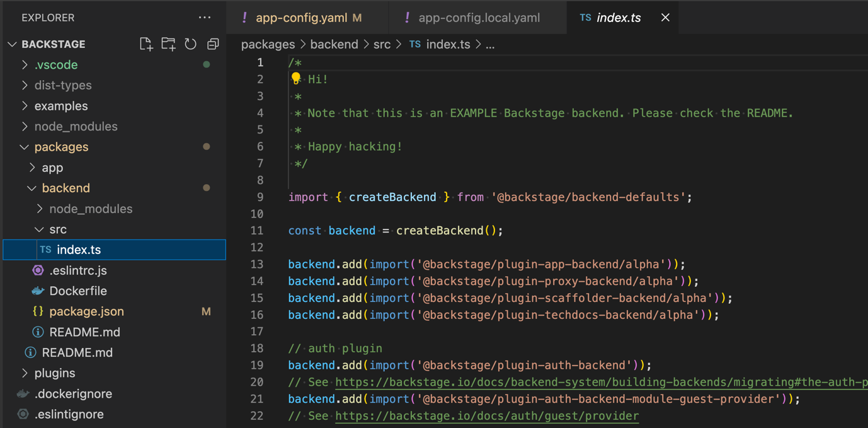Switch to the app-config.yaml tab
Viewport: 868px width, 428px height.
pos(301,18)
